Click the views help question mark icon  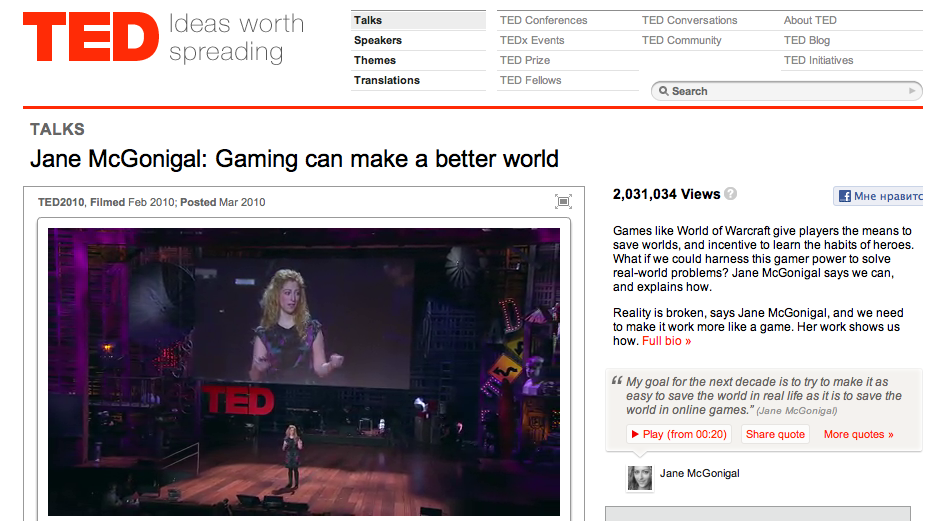(x=731, y=194)
